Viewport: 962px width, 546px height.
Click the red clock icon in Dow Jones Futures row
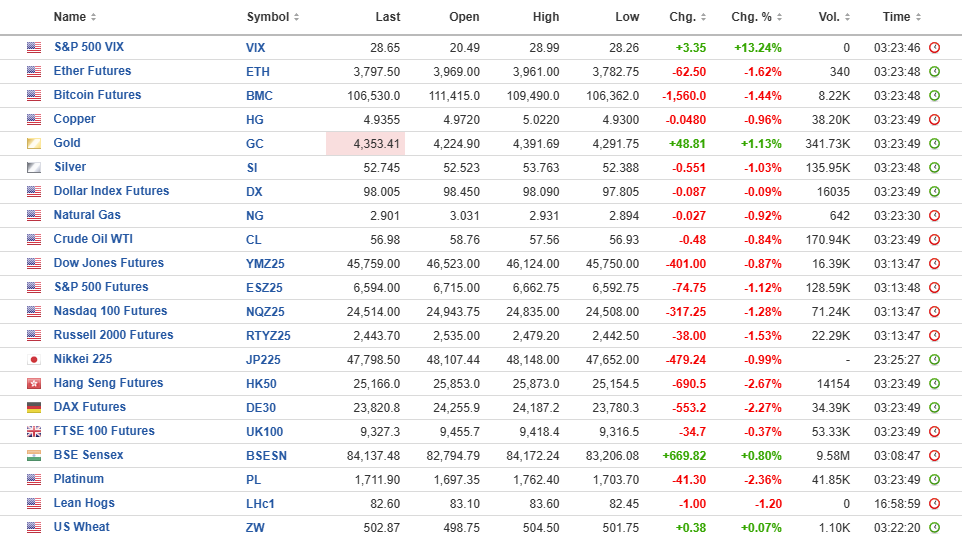coord(934,263)
